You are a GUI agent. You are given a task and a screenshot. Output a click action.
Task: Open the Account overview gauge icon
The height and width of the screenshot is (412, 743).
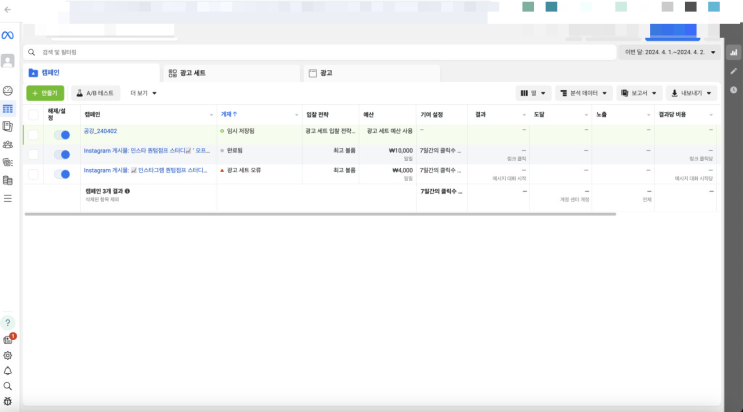tap(8, 91)
